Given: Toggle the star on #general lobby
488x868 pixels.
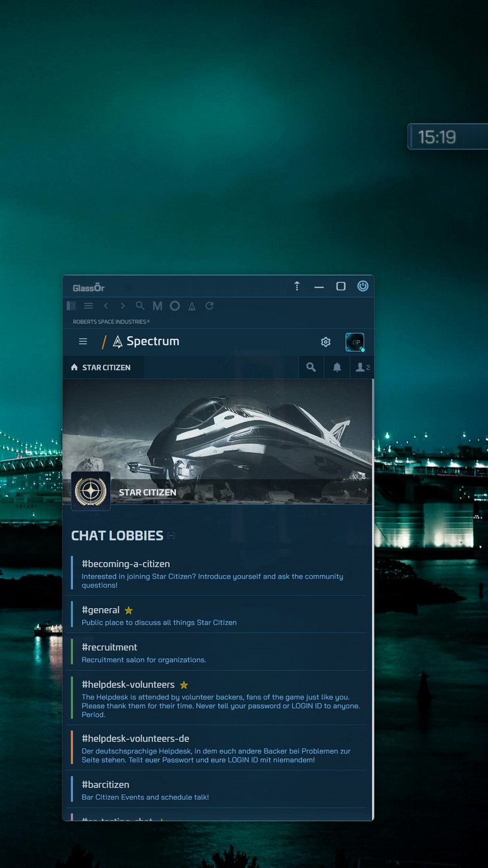Looking at the screenshot, I should click(x=129, y=611).
